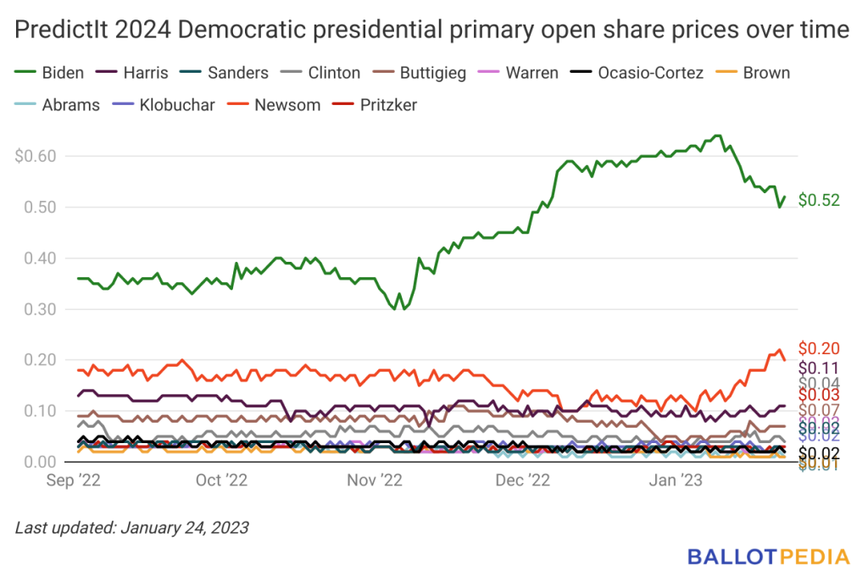Select the Harris legend entry
868x588 pixels.
tap(131, 73)
